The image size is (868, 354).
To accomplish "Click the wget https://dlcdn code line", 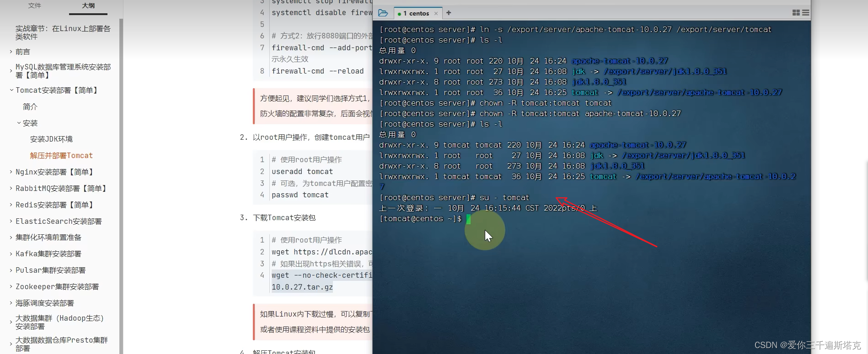I will [322, 252].
